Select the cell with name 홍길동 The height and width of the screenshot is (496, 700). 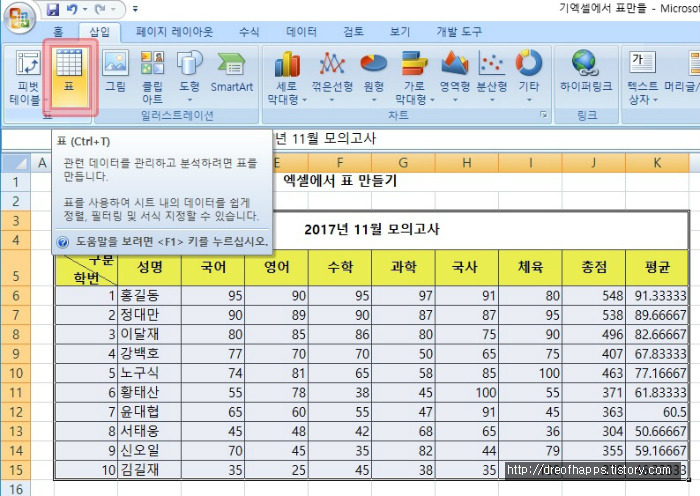pyautogui.click(x=150, y=296)
